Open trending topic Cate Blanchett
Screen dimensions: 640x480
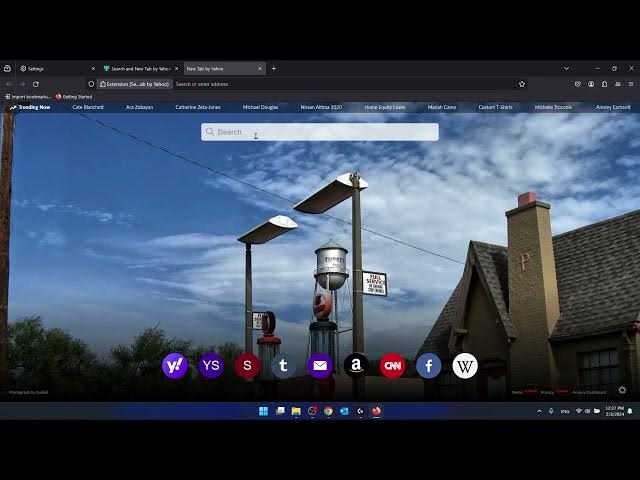[88, 107]
